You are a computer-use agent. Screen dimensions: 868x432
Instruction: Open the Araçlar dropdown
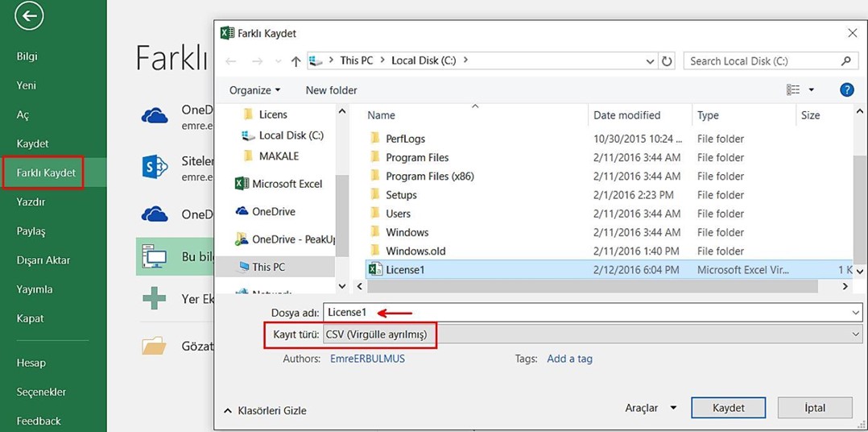coord(651,408)
